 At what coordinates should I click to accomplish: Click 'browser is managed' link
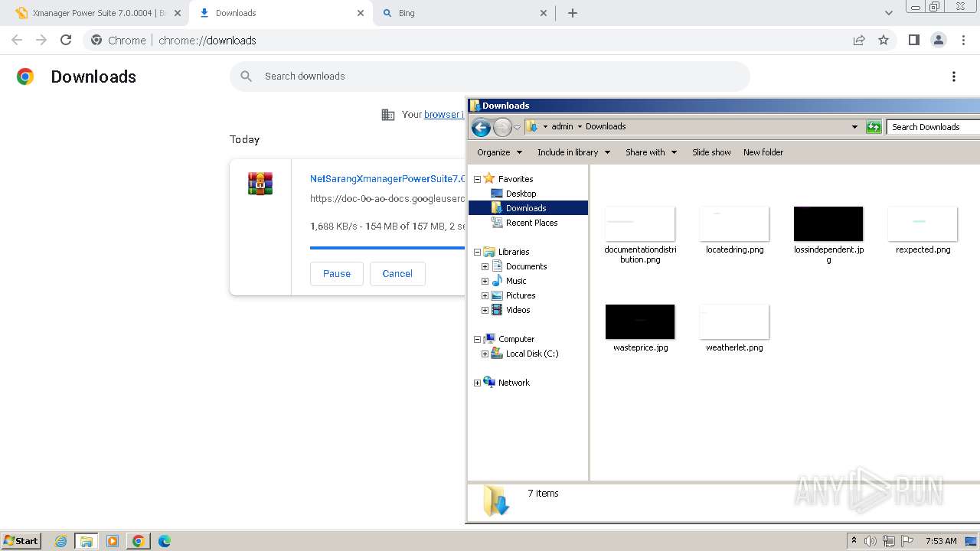coord(443,114)
